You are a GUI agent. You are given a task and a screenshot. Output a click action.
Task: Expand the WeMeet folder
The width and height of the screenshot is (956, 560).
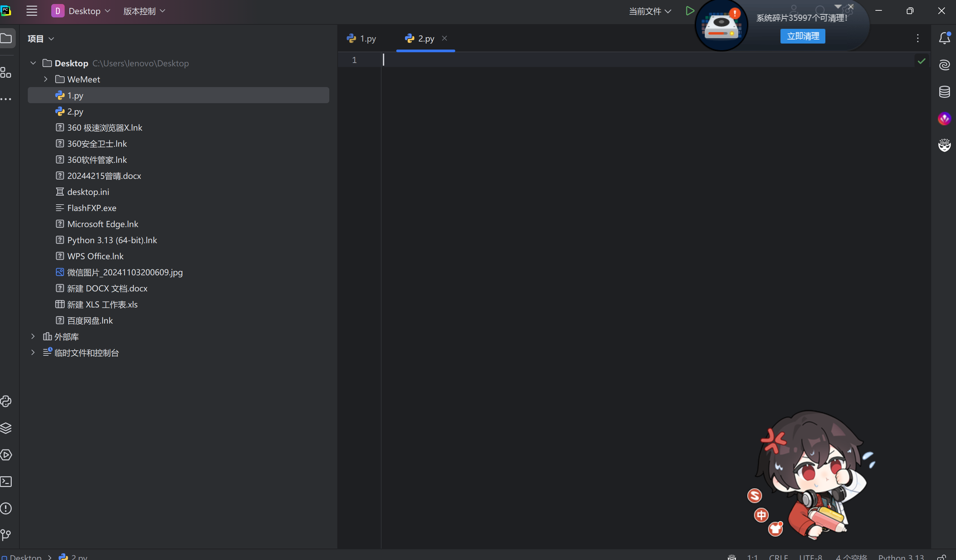tap(46, 79)
